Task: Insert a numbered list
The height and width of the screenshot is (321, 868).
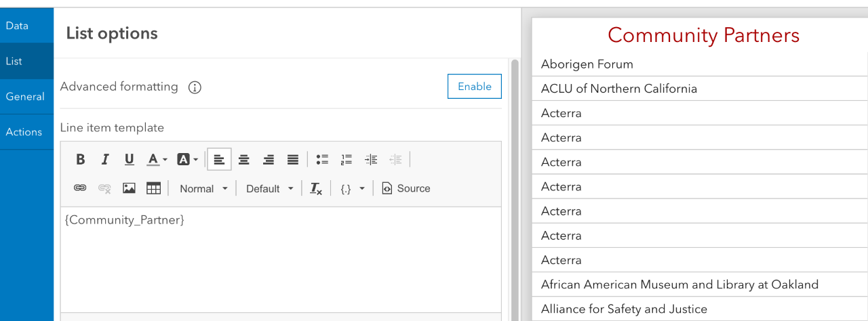Action: point(347,160)
